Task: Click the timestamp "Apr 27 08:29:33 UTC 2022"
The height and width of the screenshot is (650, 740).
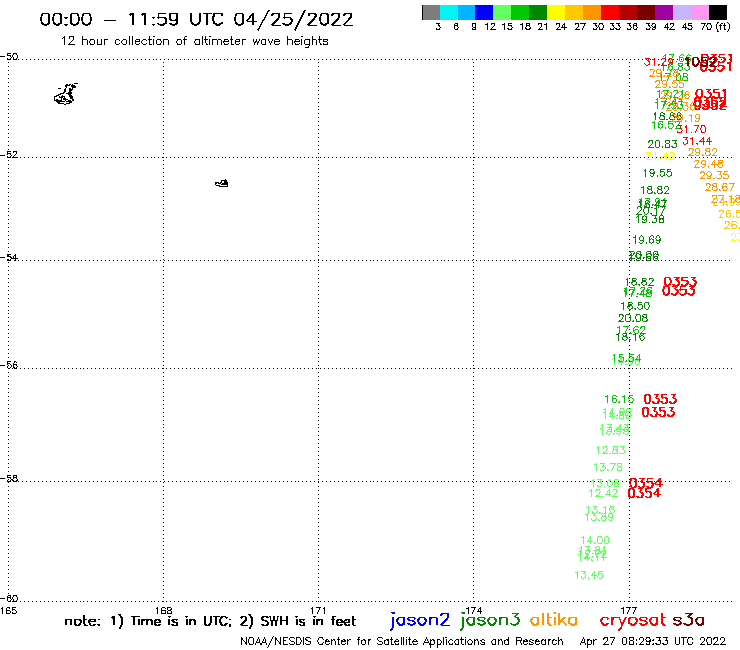Action: click(653, 641)
